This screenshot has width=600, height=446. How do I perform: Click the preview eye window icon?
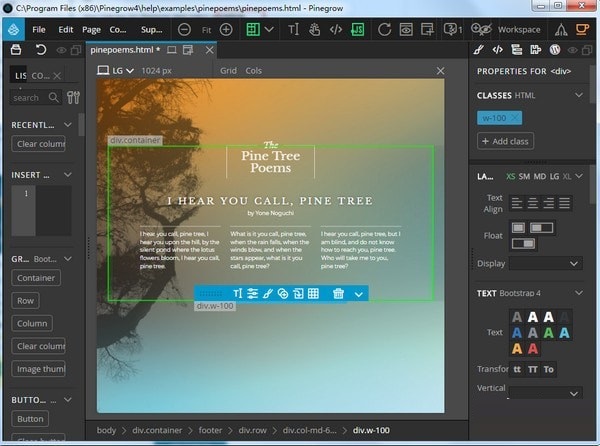(406, 29)
